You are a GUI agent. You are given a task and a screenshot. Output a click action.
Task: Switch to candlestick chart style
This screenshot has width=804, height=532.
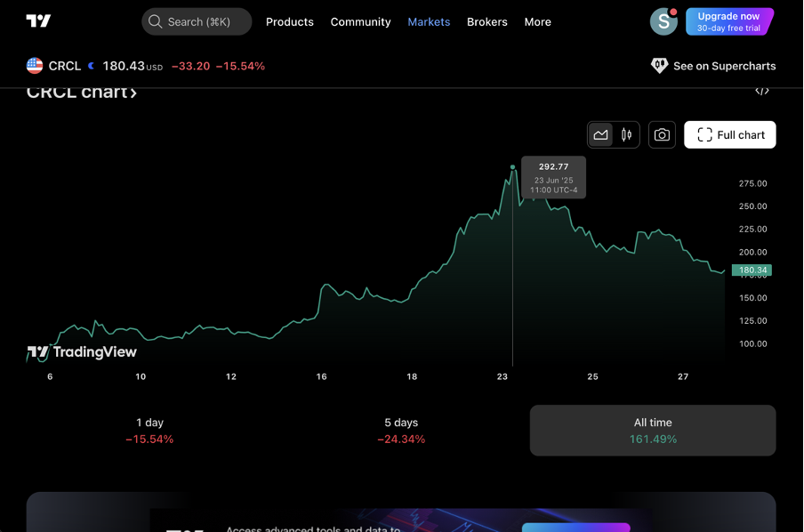coord(626,135)
